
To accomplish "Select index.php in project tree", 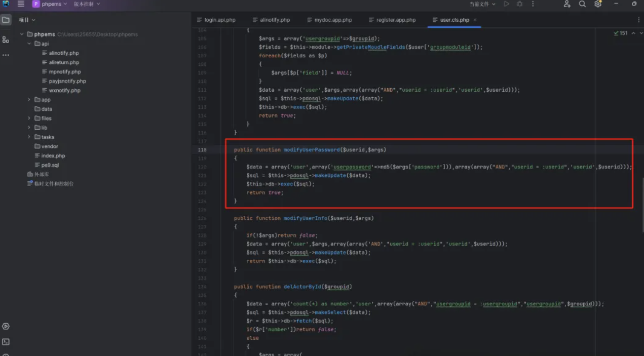I will (53, 156).
